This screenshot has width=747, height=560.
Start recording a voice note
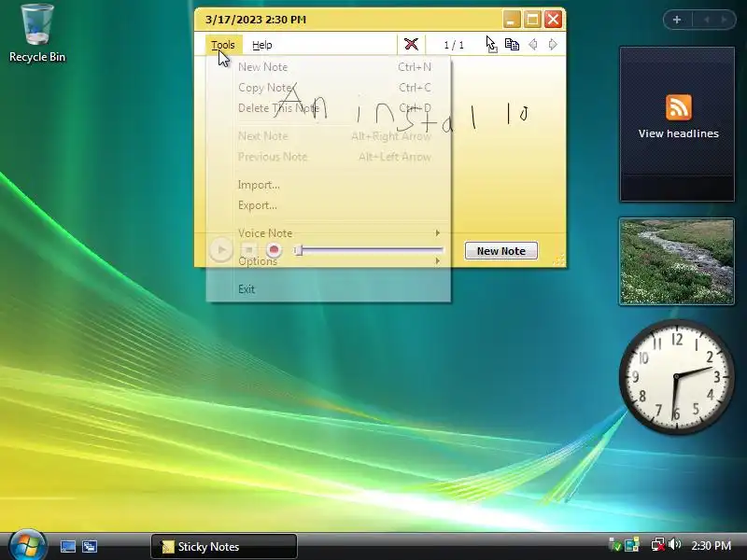pos(274,250)
